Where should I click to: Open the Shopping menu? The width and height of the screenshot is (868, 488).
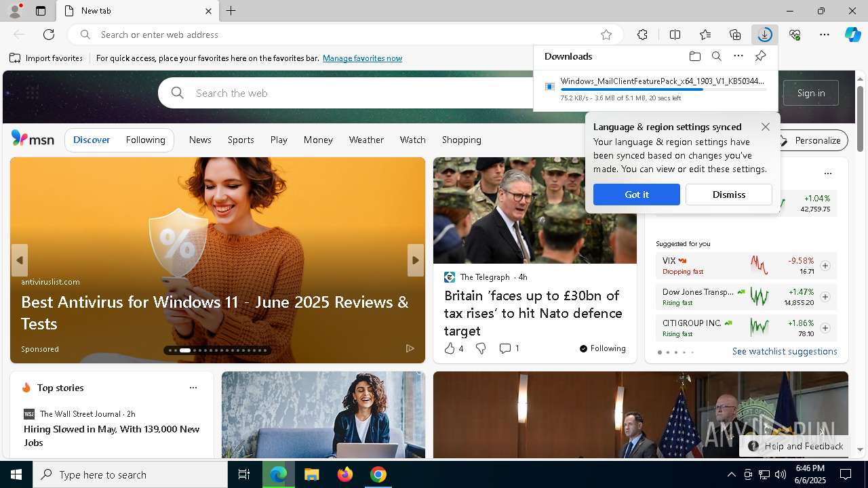pos(461,140)
